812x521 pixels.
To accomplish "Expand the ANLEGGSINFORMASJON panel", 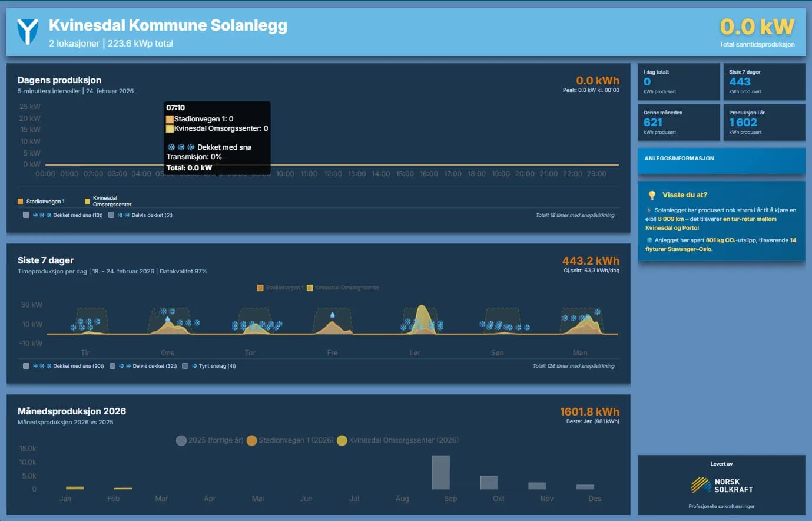I will [721, 159].
